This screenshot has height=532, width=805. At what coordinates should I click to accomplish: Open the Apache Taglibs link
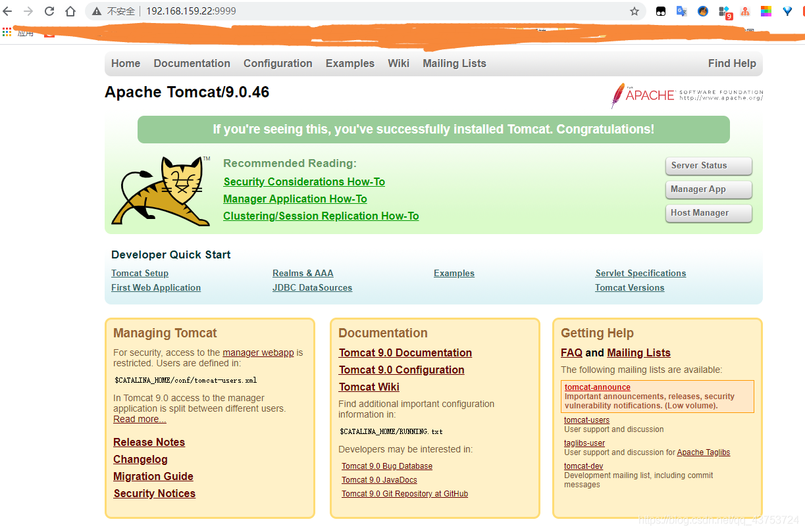point(704,452)
